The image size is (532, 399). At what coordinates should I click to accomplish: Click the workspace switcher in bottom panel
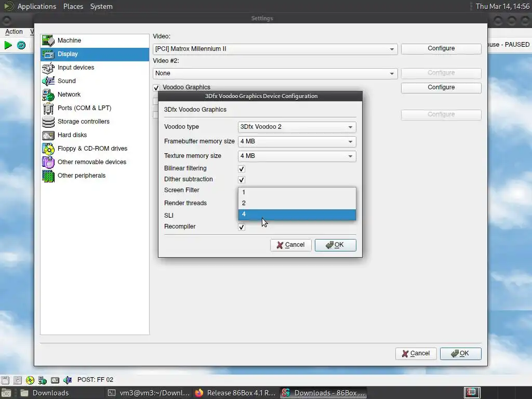[x=472, y=393]
